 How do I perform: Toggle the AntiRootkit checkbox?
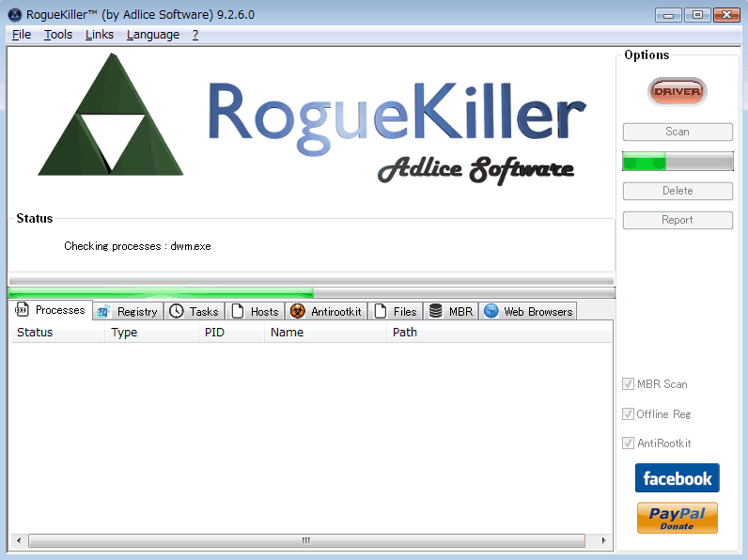coord(628,443)
